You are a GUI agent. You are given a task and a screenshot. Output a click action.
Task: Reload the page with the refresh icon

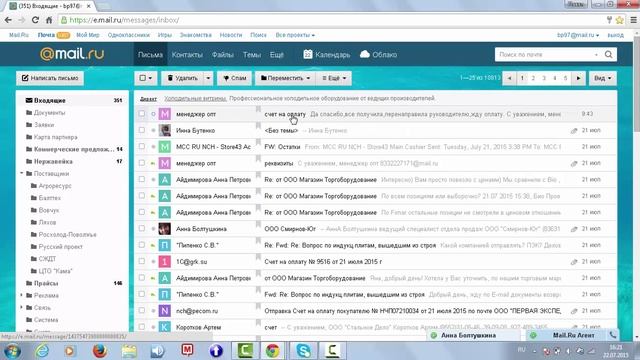click(35, 20)
